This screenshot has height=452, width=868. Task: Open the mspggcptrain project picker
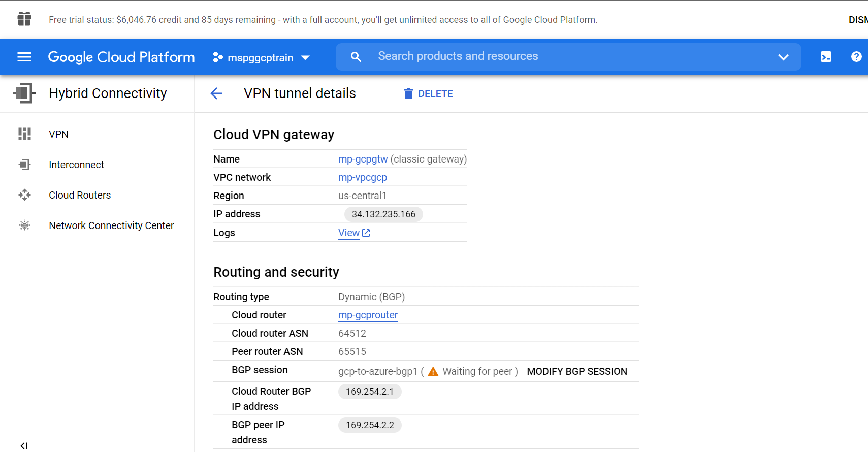pos(261,57)
